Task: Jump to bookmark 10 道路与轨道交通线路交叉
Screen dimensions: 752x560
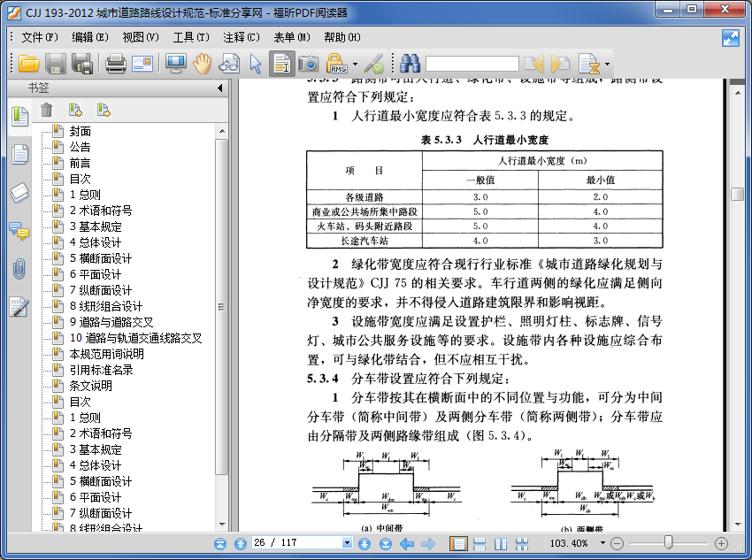Action: coord(135,338)
